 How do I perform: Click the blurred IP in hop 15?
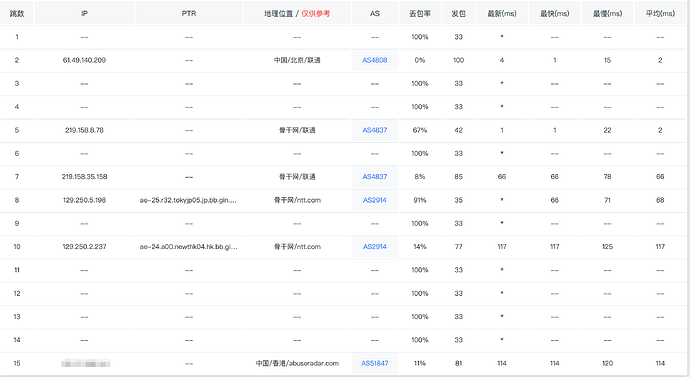point(85,363)
